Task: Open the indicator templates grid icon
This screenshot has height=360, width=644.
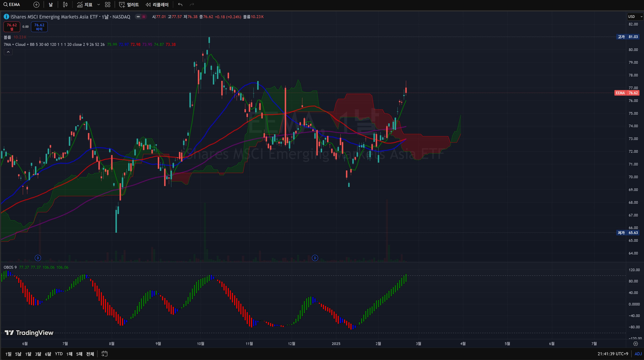Action: [107, 5]
